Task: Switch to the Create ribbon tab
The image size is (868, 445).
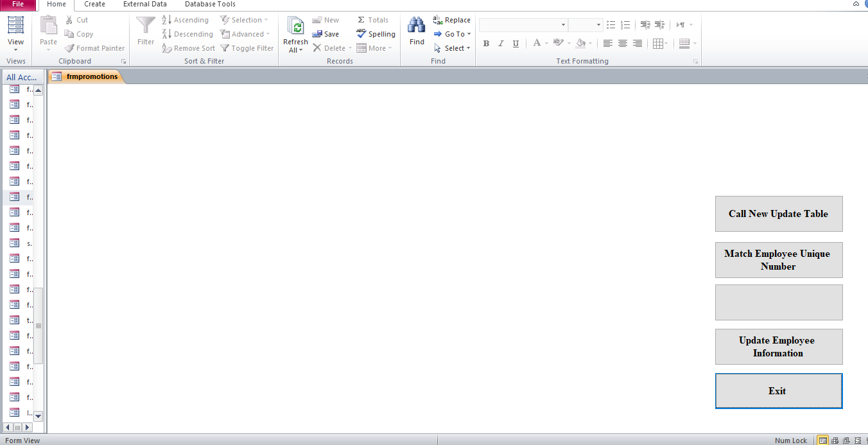Action: coord(94,4)
